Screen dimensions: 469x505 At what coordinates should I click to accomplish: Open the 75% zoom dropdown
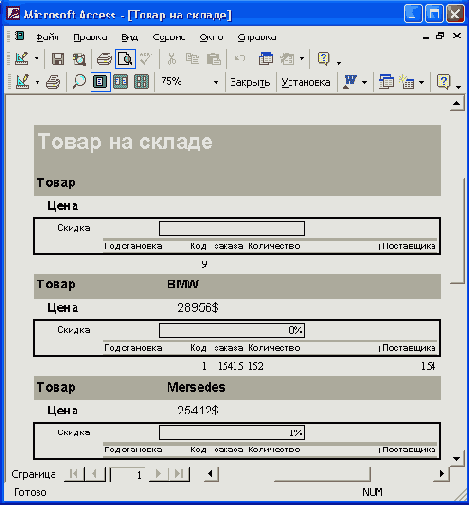pos(216,82)
